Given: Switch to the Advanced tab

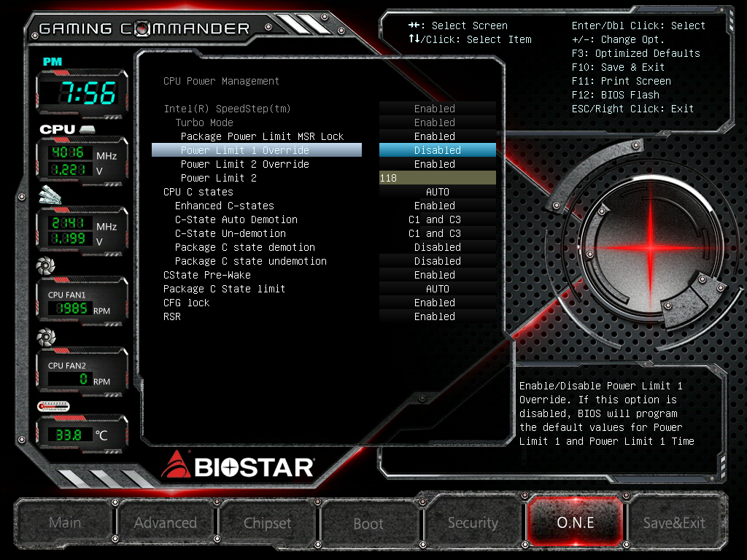Looking at the screenshot, I should [x=166, y=522].
